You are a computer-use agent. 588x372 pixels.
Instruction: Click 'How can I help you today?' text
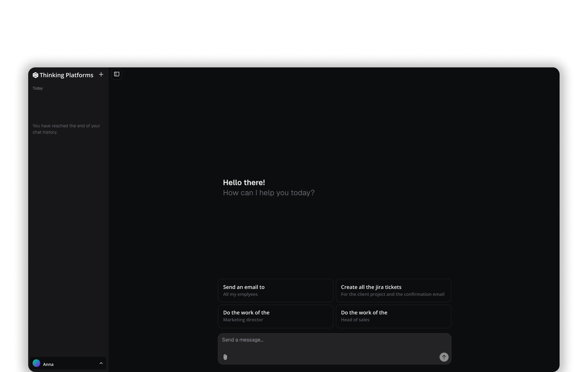click(269, 193)
